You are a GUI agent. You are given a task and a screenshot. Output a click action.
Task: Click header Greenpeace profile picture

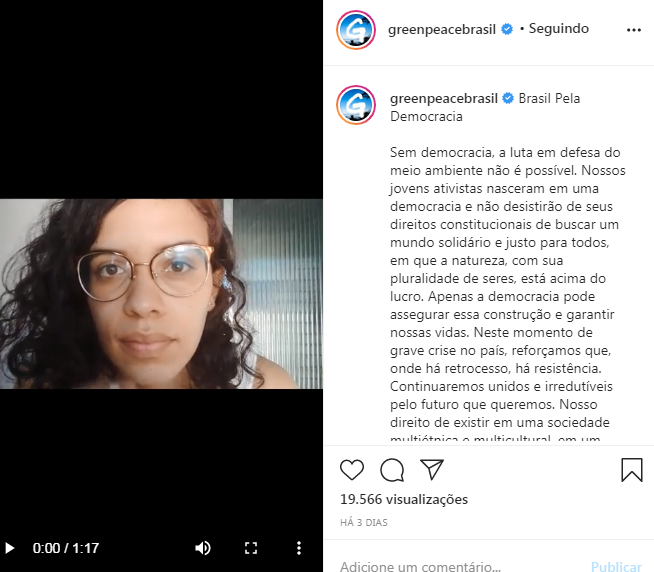(x=356, y=30)
